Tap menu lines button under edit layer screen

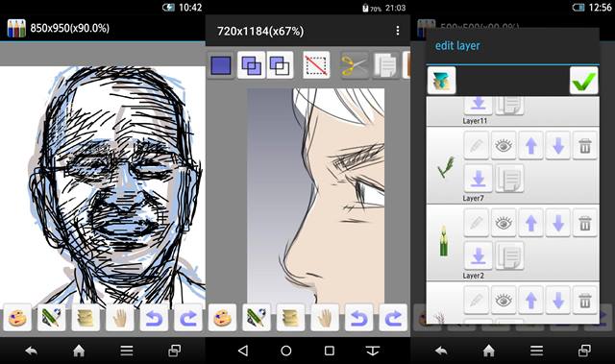tap(536, 351)
